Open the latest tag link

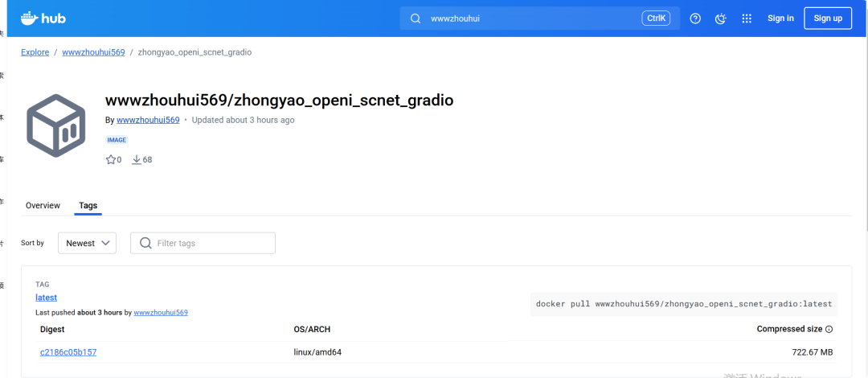[46, 298]
